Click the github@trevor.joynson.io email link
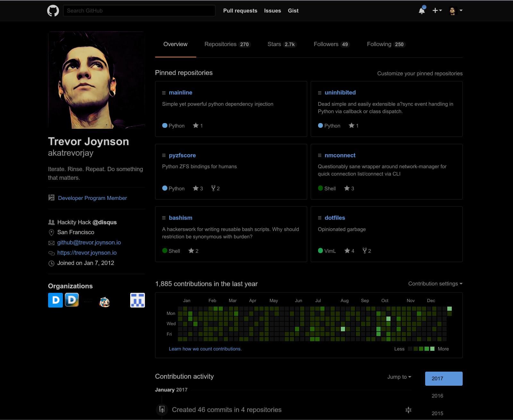Image resolution: width=513 pixels, height=420 pixels. [x=89, y=243]
